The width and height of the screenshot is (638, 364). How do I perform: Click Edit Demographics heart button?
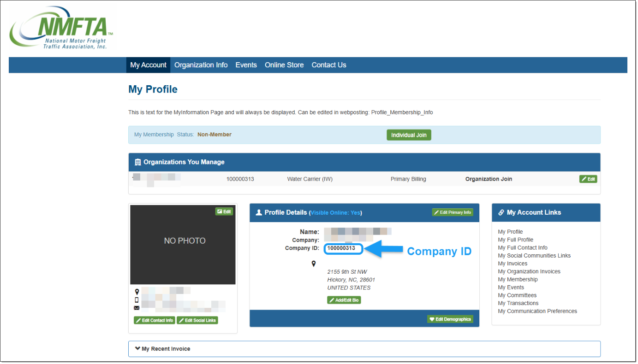click(x=450, y=319)
